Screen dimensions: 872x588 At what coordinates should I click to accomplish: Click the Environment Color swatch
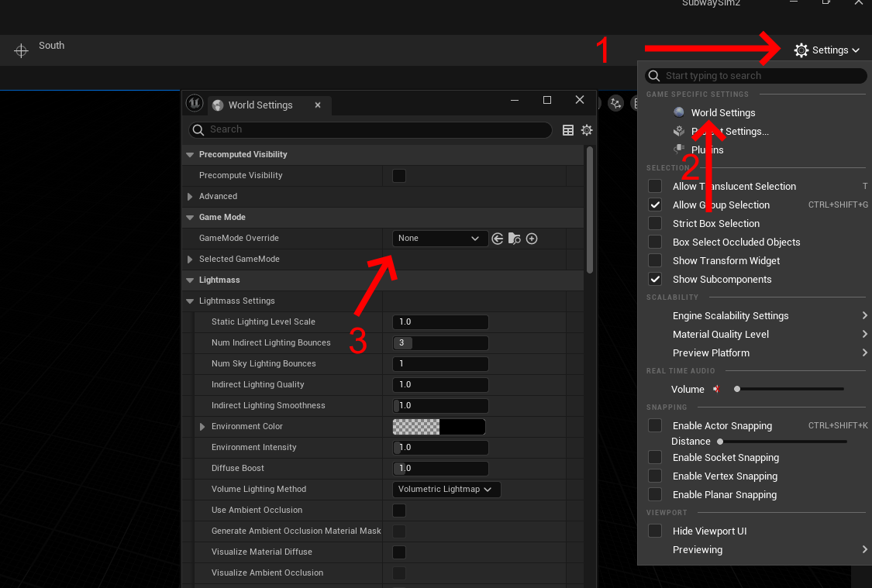coord(439,427)
